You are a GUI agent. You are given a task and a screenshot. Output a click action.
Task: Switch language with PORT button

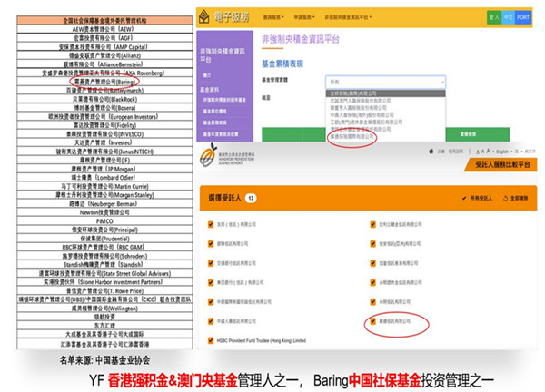click(x=523, y=17)
